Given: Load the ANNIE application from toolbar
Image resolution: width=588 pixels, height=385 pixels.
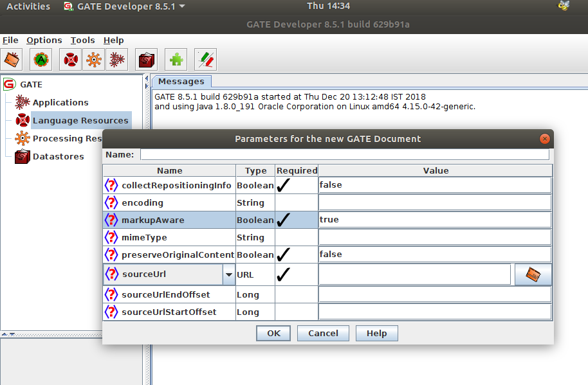Looking at the screenshot, I should pyautogui.click(x=40, y=59).
